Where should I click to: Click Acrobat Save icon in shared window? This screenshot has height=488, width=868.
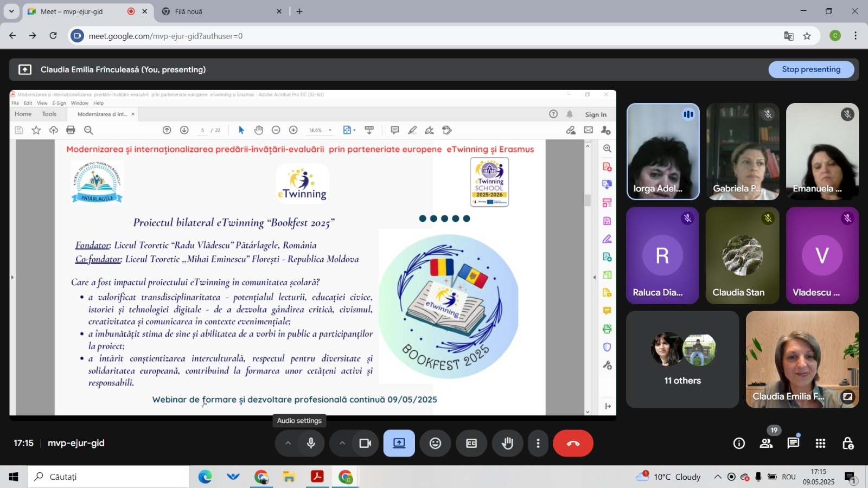pyautogui.click(x=18, y=130)
